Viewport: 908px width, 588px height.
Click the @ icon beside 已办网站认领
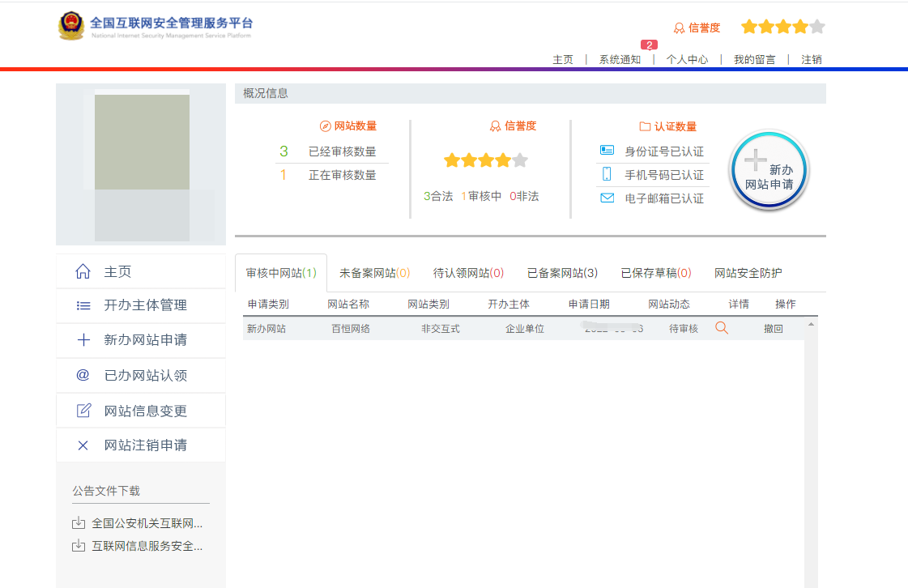83,375
